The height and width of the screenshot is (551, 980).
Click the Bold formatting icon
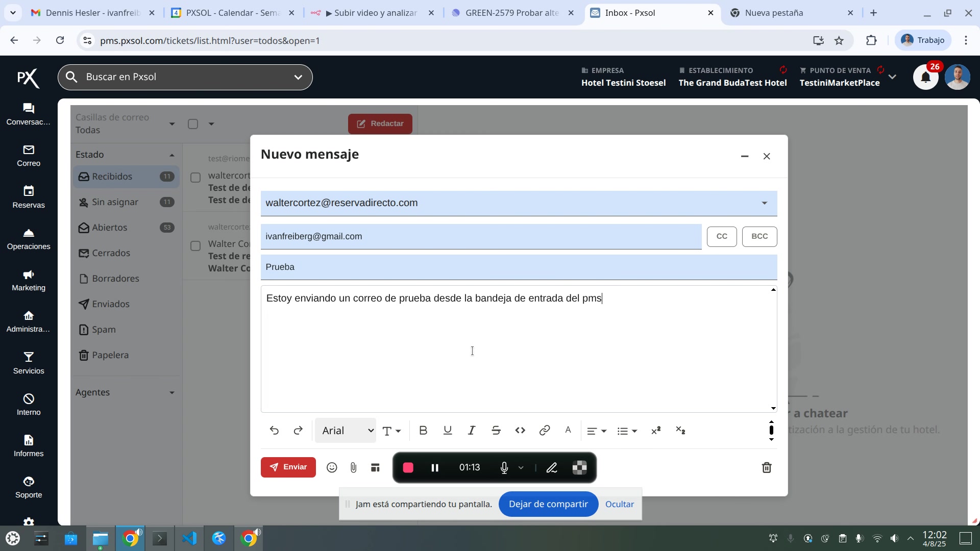[x=423, y=431]
